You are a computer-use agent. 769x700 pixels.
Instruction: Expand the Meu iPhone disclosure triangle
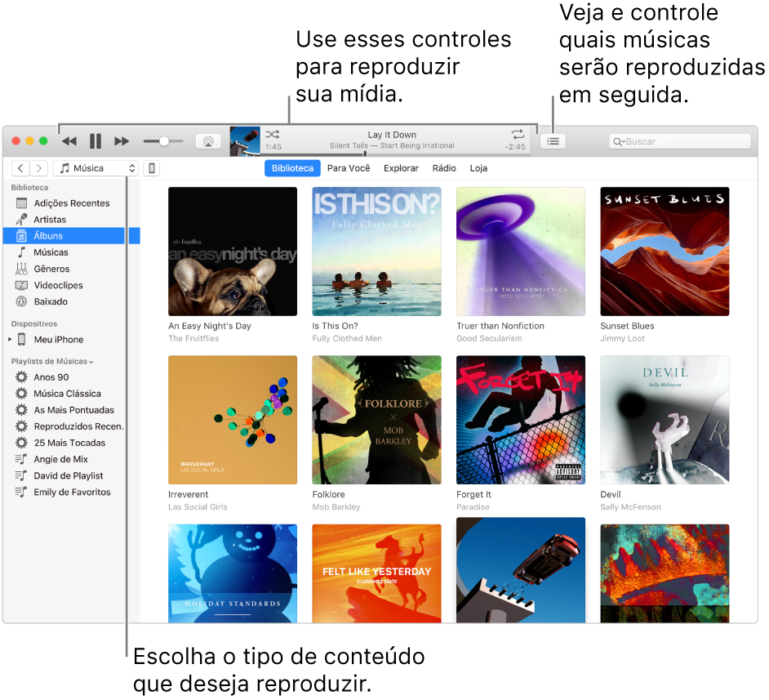[9, 340]
